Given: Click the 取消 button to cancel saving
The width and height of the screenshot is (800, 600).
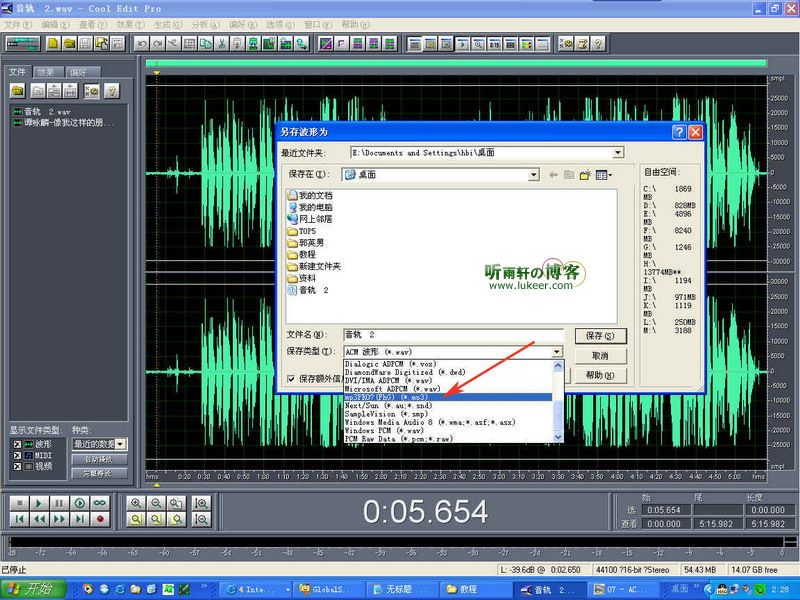Looking at the screenshot, I should [x=600, y=356].
